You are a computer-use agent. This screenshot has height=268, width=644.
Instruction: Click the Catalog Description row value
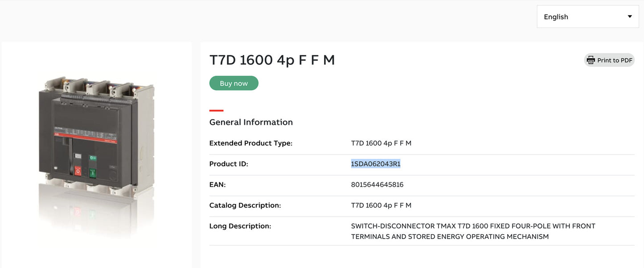381,205
